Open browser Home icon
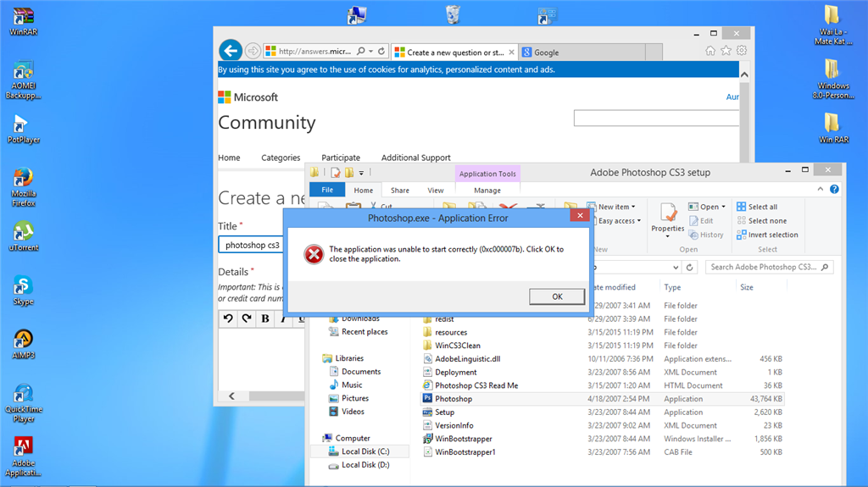868x487 pixels. [710, 51]
